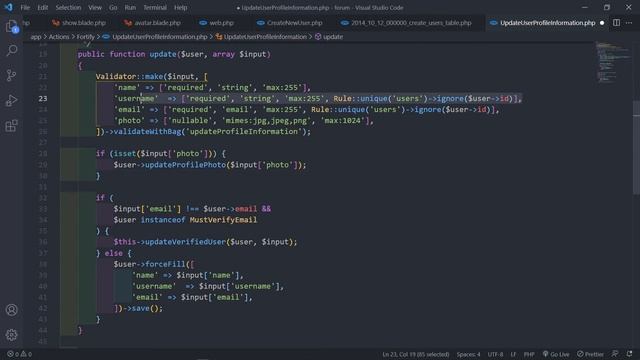
Task: Expand the update method breadcrumb
Action: coord(329,37)
